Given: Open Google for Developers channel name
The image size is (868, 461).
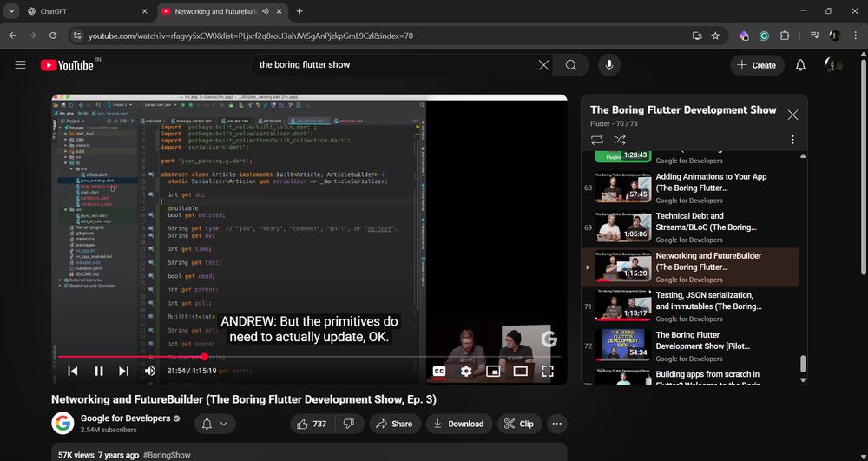Looking at the screenshot, I should point(126,418).
